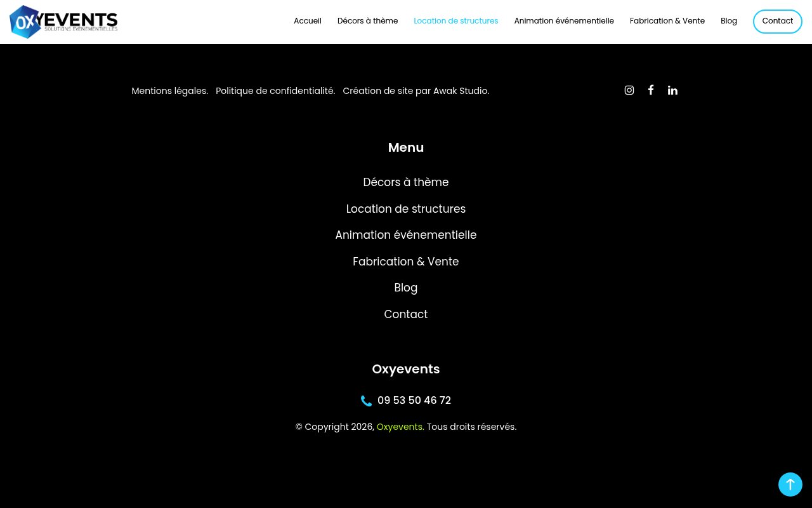Open the Blog page from the navbar

click(x=728, y=21)
